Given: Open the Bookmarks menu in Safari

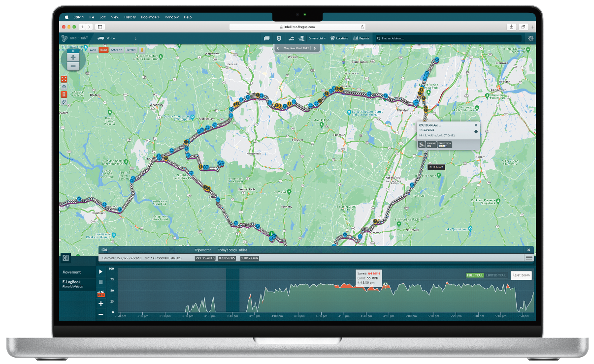Looking at the screenshot, I should pos(150,17).
